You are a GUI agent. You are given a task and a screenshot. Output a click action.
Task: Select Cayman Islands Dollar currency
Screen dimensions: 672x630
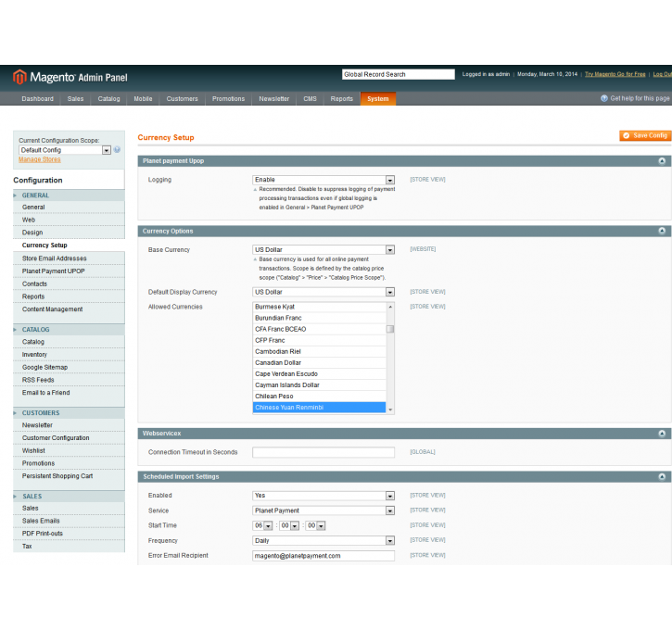pyautogui.click(x=319, y=385)
